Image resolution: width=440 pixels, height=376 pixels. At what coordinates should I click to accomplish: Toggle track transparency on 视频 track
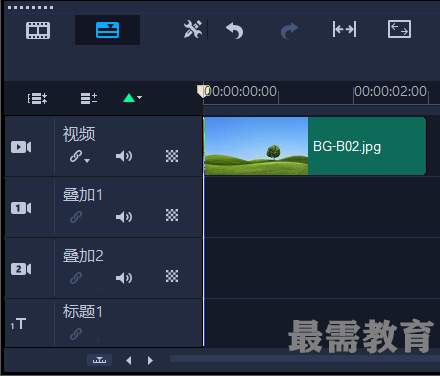[x=172, y=156]
